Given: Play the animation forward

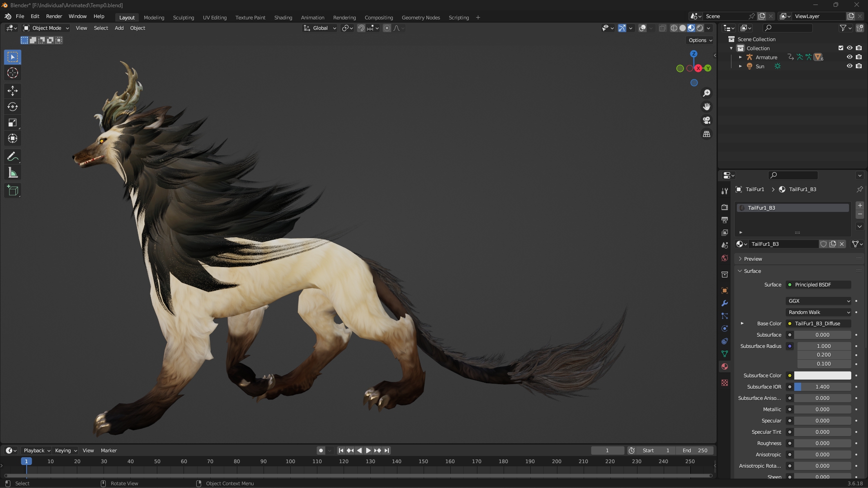Looking at the screenshot, I should point(368,450).
